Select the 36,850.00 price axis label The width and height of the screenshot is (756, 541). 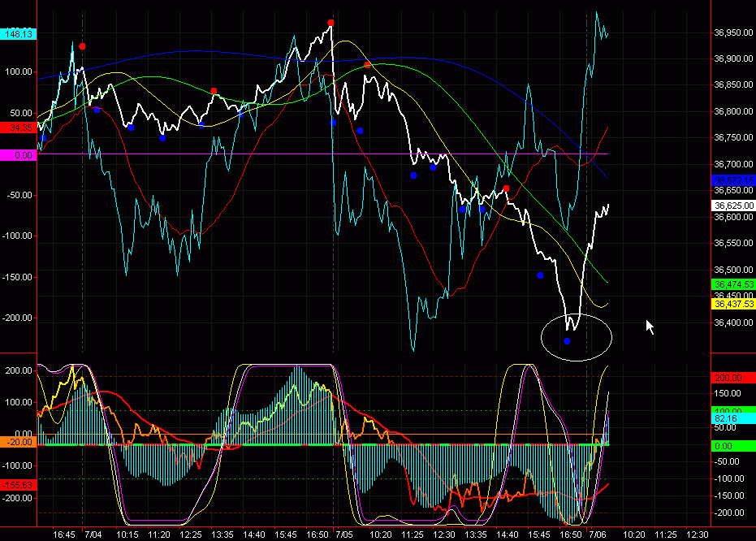[x=733, y=84]
